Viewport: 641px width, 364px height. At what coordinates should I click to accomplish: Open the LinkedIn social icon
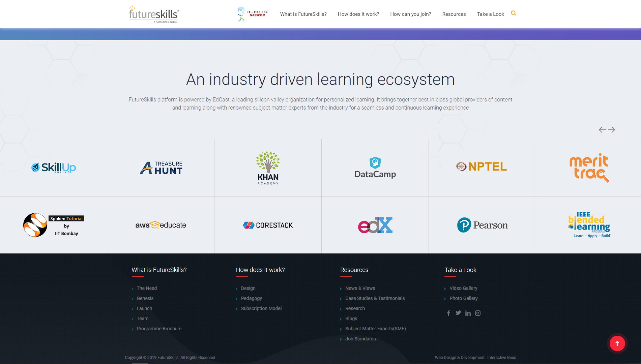click(468, 313)
